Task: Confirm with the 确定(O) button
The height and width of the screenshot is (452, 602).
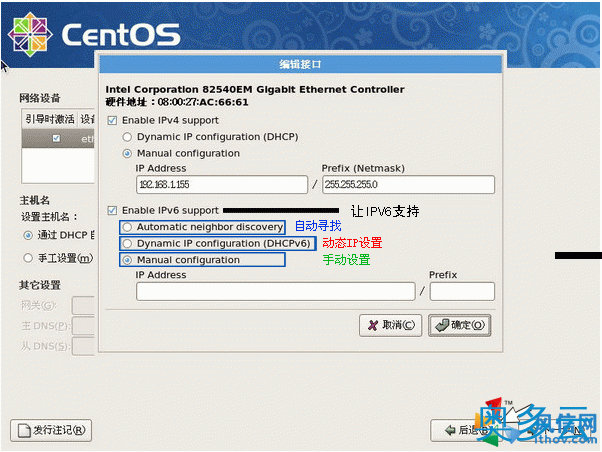Action: point(460,326)
